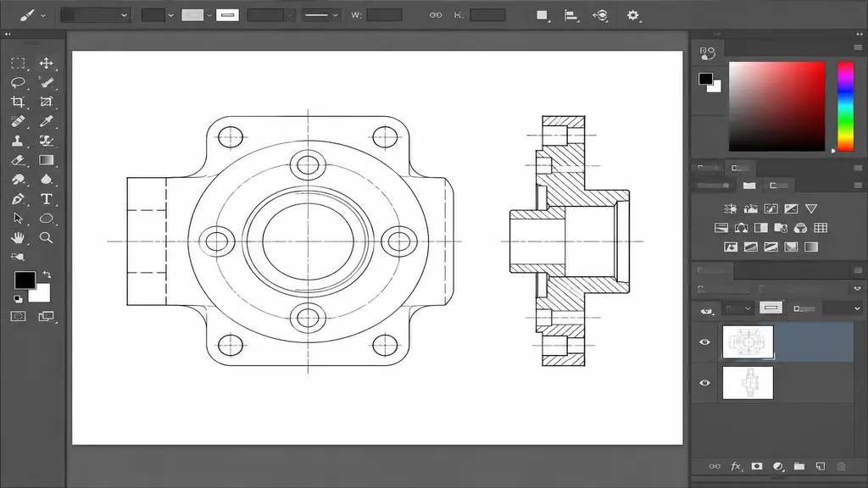Add a layer mask from panel bottom
868x488 pixels.
757,467
